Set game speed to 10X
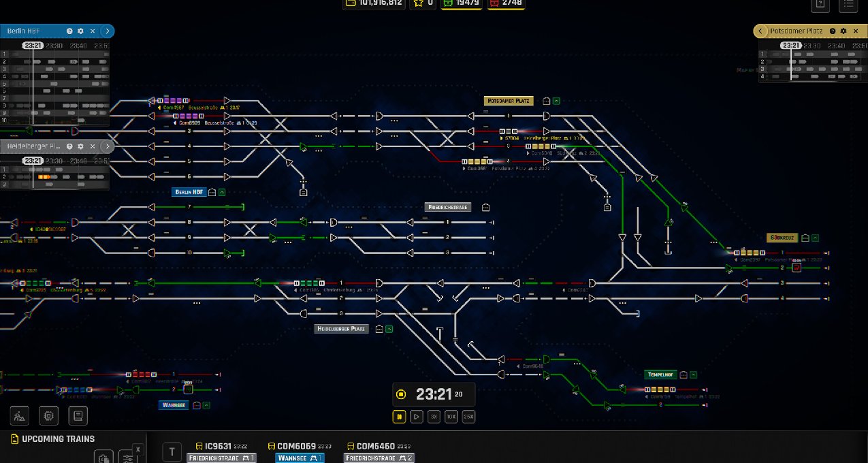The width and height of the screenshot is (868, 463). point(451,417)
